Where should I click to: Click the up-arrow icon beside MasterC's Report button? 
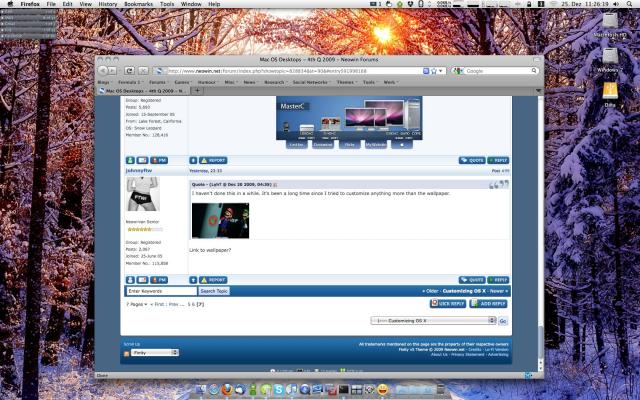pyautogui.click(x=193, y=160)
